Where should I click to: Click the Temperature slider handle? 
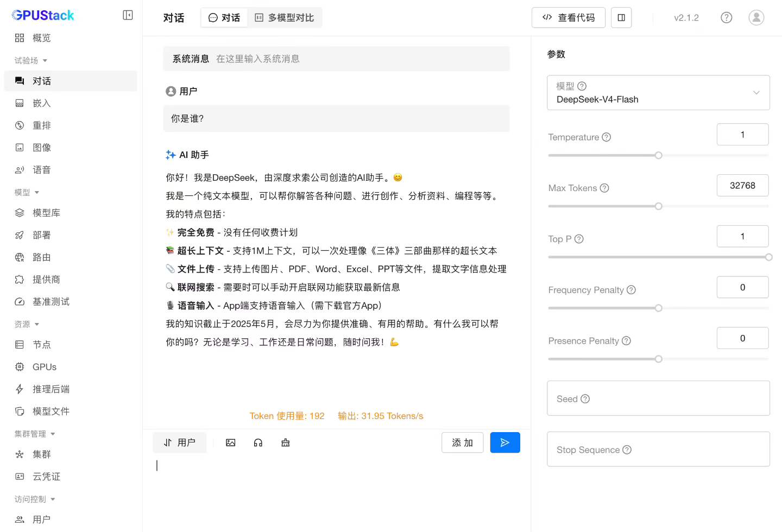[658, 155]
